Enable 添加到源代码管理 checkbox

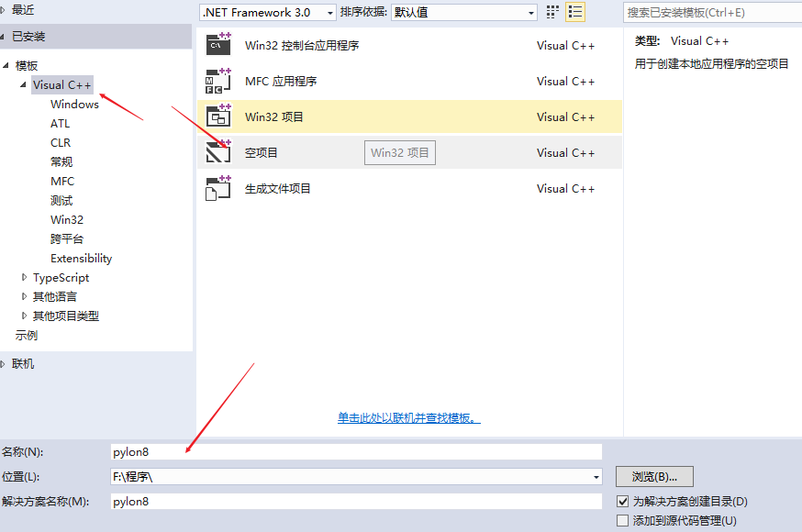point(621,519)
